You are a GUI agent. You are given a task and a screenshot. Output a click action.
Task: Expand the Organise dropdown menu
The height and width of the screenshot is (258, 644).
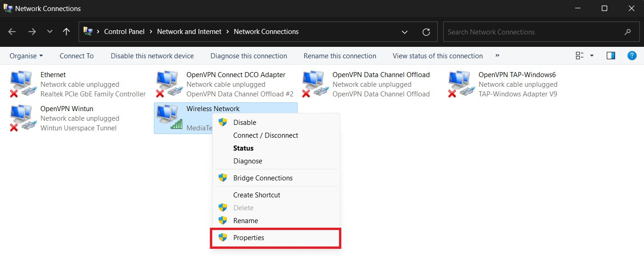click(x=26, y=56)
